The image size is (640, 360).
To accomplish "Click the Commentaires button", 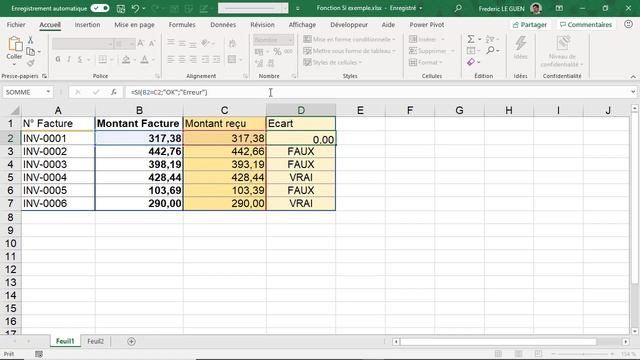I will pos(586,24).
